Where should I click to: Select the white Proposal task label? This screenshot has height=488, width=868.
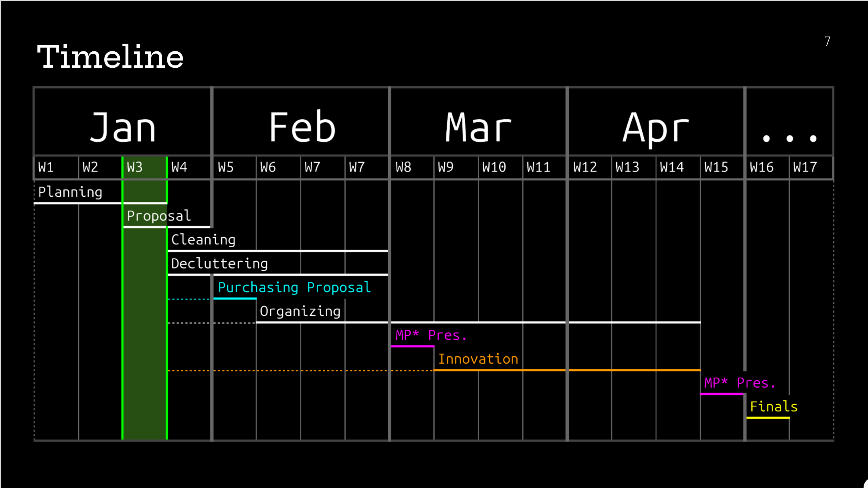159,216
